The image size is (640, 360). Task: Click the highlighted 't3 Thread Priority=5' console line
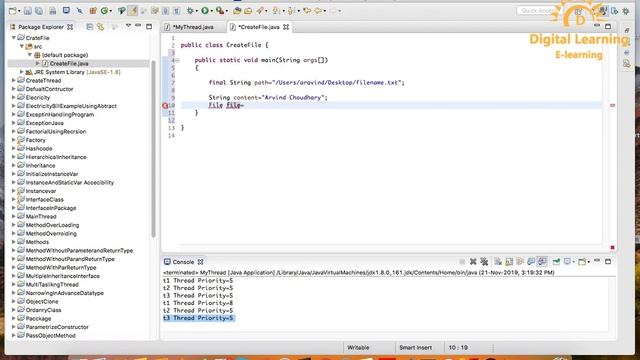coord(198,318)
